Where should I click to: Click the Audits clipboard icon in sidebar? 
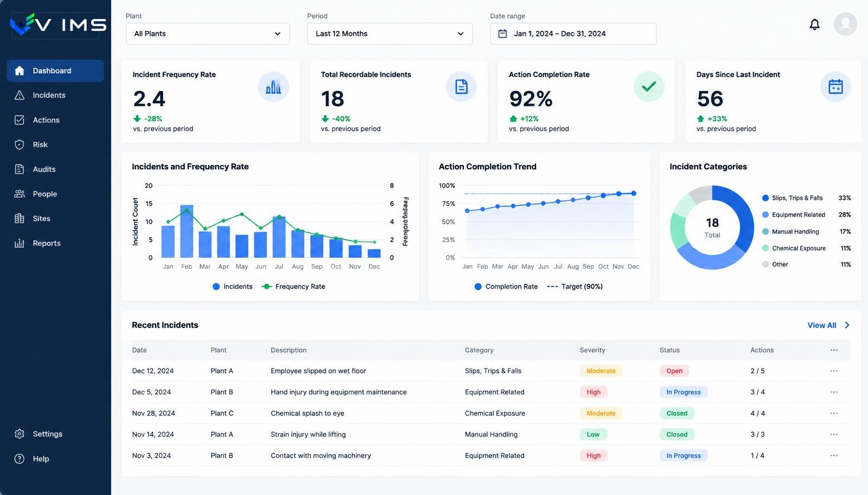point(20,169)
